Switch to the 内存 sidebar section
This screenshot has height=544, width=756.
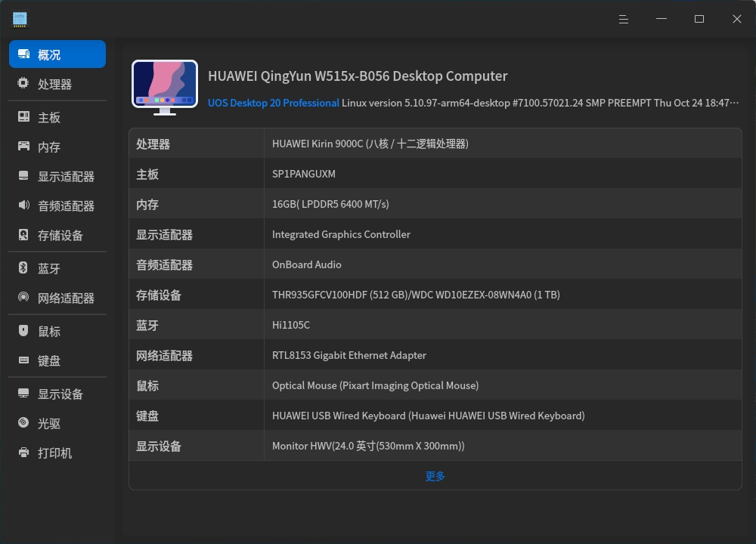(x=57, y=147)
